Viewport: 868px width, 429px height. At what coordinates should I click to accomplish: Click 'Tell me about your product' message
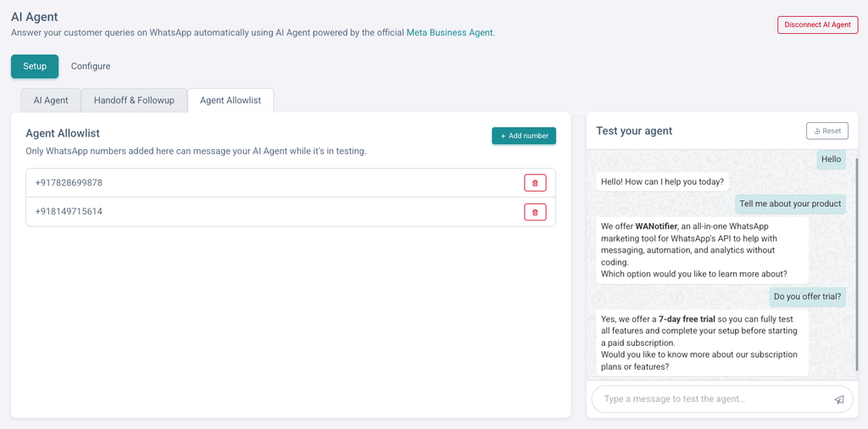tap(791, 203)
